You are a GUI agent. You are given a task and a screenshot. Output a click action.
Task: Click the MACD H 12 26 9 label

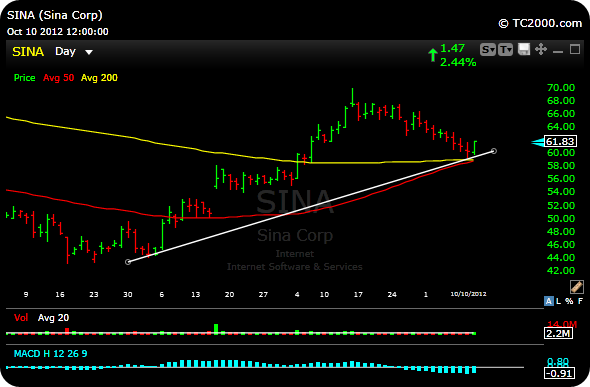(50, 354)
